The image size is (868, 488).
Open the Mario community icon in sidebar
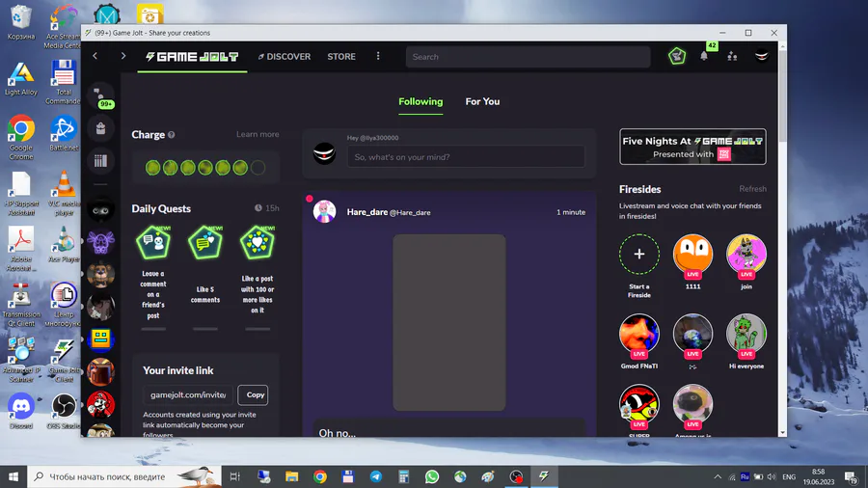pos(100,404)
